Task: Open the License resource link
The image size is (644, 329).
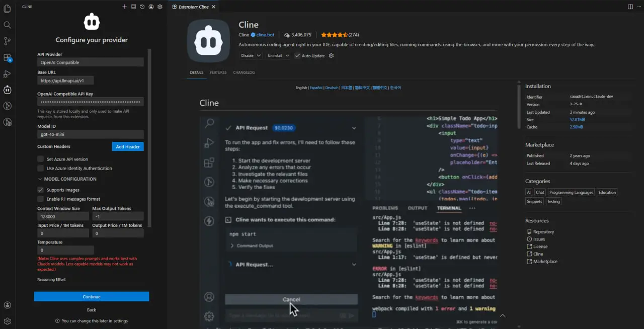Action: point(540,246)
